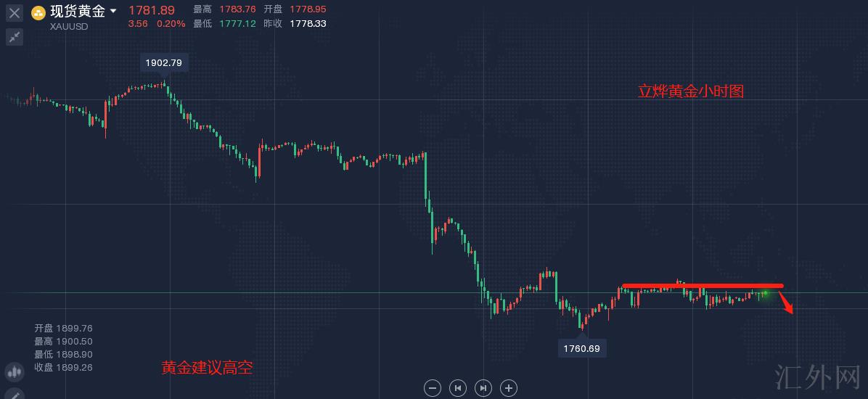Select the red downward arrow drawing
Viewport: 868px width, 399px height.
click(787, 302)
